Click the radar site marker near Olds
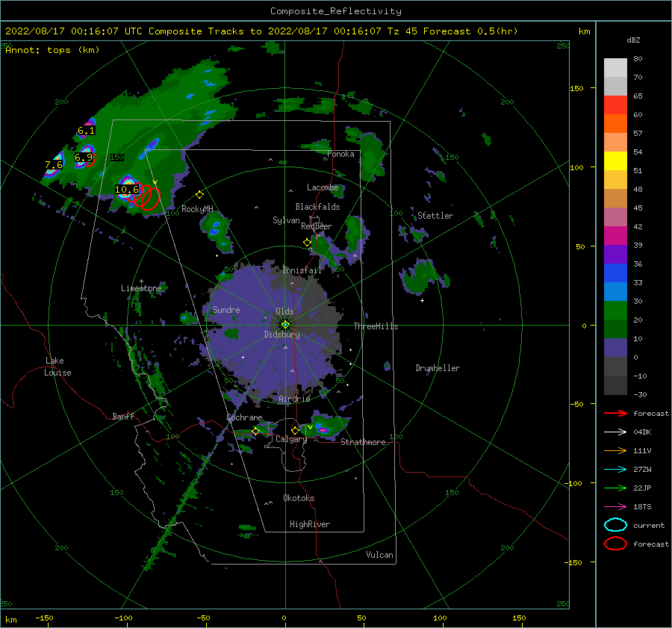The image size is (672, 628). 285,325
